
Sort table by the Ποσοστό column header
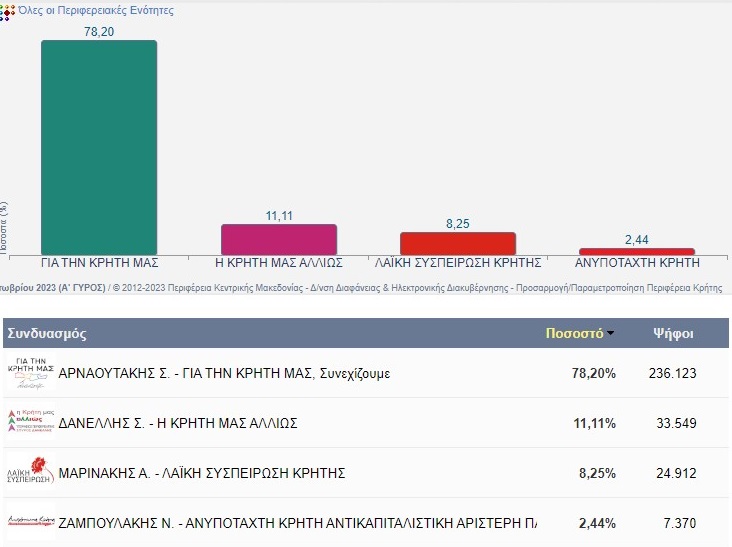click(x=573, y=333)
